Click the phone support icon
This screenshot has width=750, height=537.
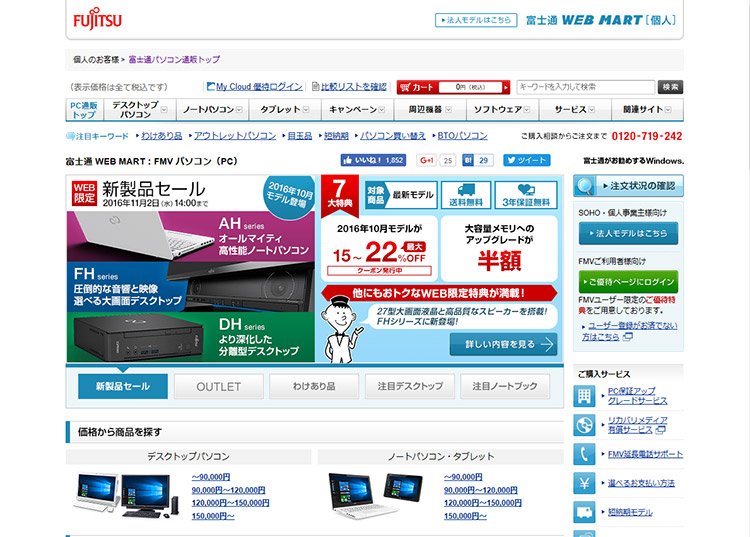pos(584,454)
